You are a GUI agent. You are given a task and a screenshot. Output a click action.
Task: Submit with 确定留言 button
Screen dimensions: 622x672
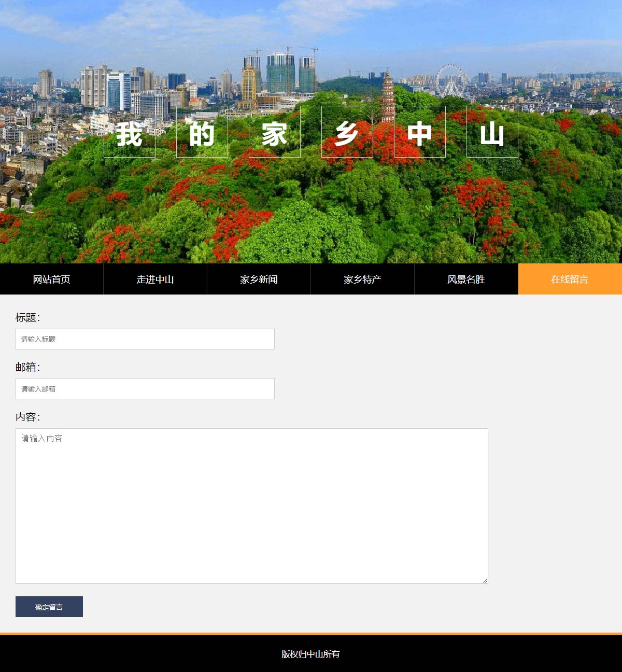point(49,607)
